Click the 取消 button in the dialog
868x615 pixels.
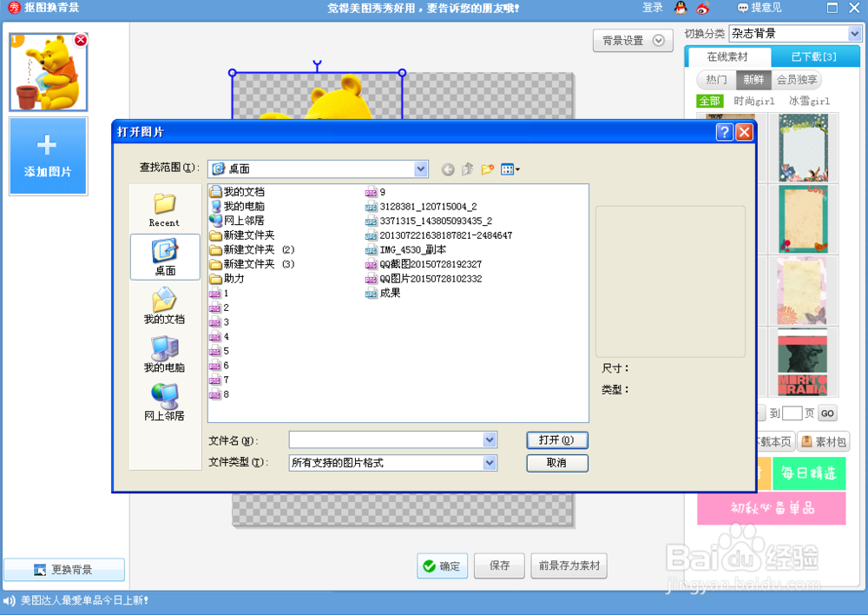click(557, 463)
